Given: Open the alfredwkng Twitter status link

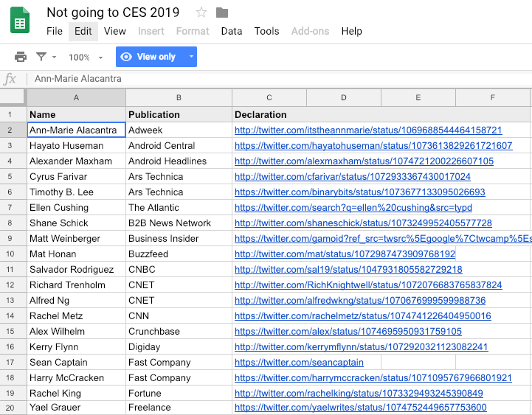Looking at the screenshot, I should (x=360, y=301).
